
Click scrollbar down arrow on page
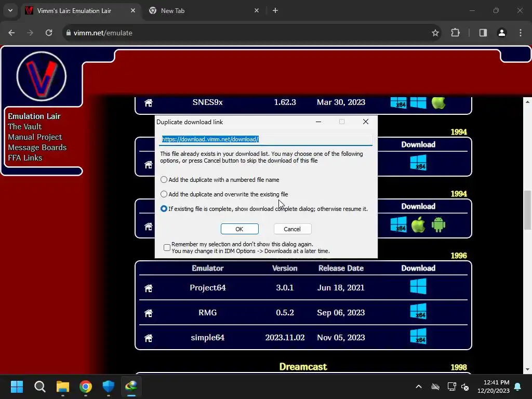coord(527,369)
